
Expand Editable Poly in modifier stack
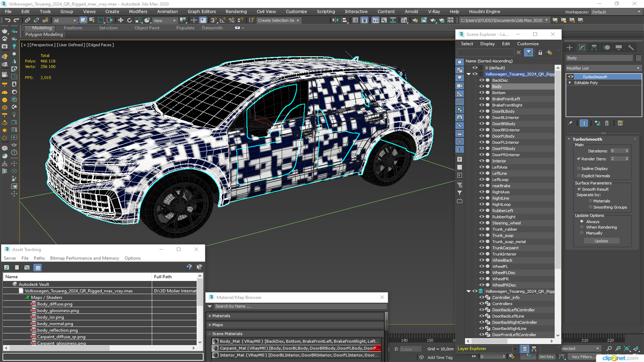[x=570, y=83]
